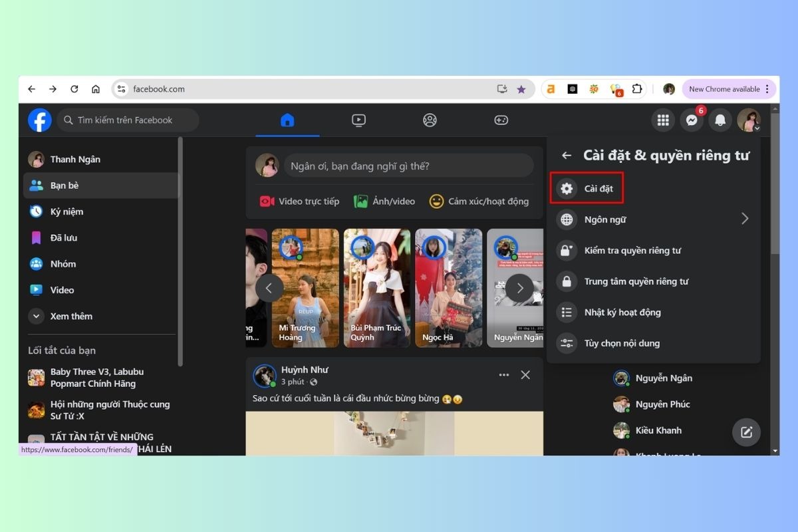798x532 pixels.
Task: Hide Huỳnh Như's post with the X
Action: pos(525,375)
